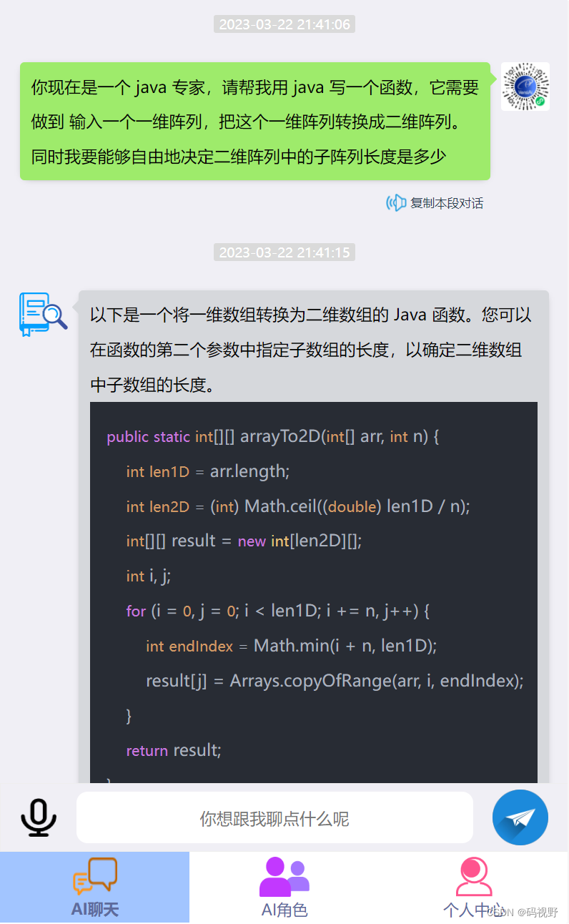
Task: Click the Arrays.copyOfRange code line
Action: (x=335, y=681)
